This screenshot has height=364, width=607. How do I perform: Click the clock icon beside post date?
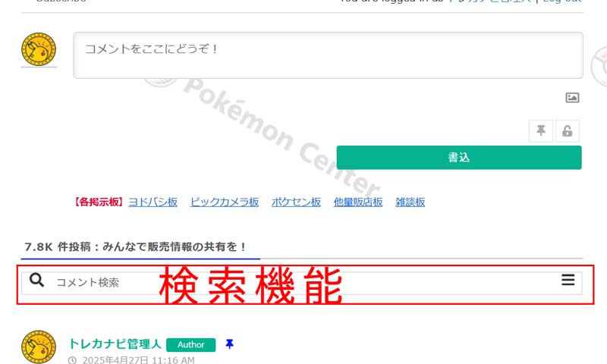click(72, 360)
